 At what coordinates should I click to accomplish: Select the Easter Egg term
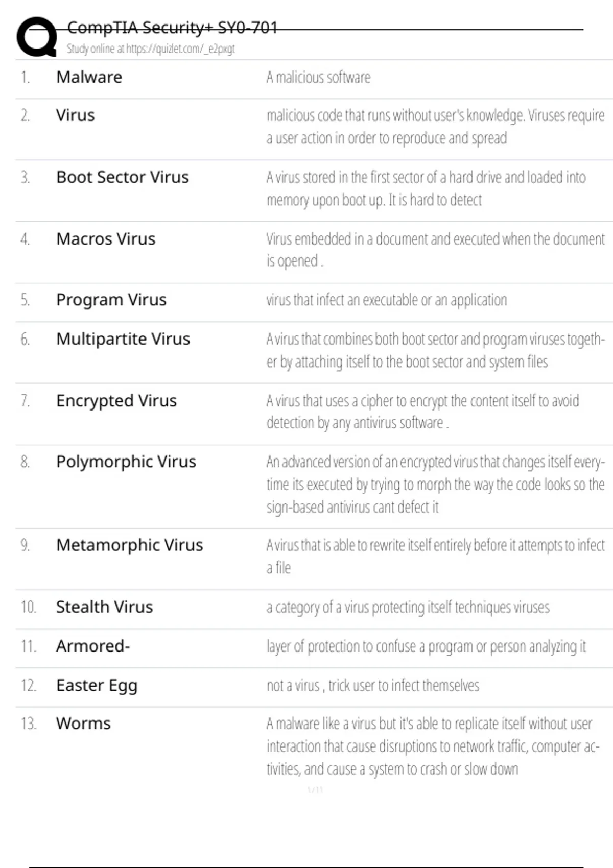(97, 686)
